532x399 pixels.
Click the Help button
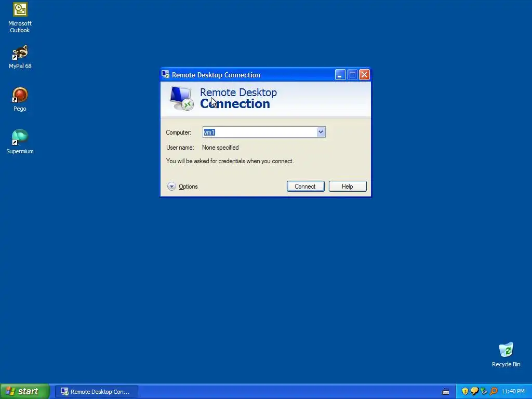click(x=348, y=187)
